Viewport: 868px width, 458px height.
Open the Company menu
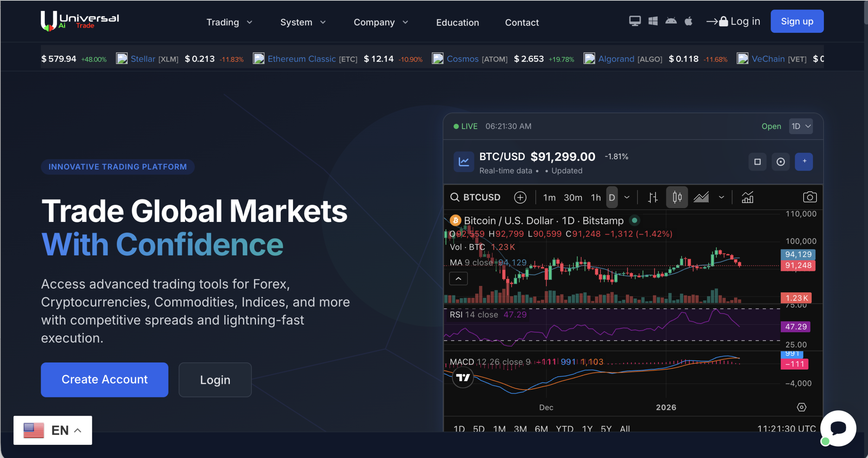(x=380, y=22)
